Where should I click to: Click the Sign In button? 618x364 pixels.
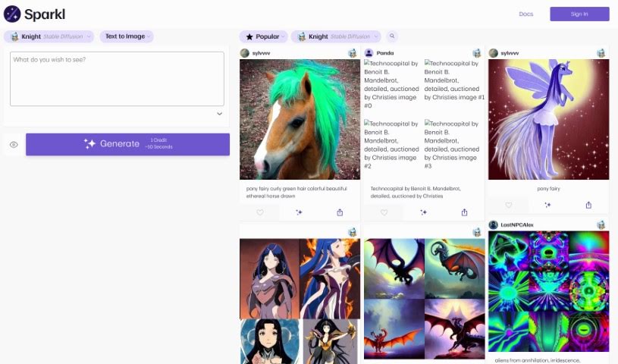[x=579, y=14]
